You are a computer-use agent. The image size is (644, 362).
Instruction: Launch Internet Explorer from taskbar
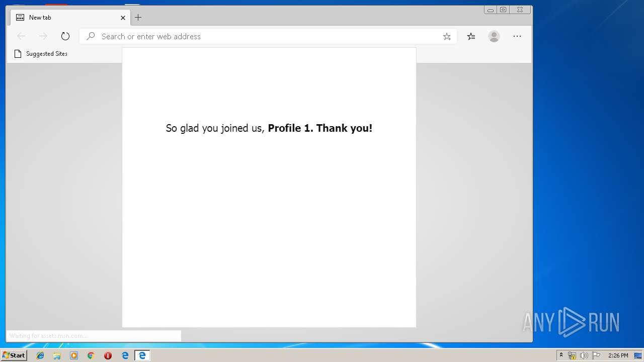[x=40, y=355]
